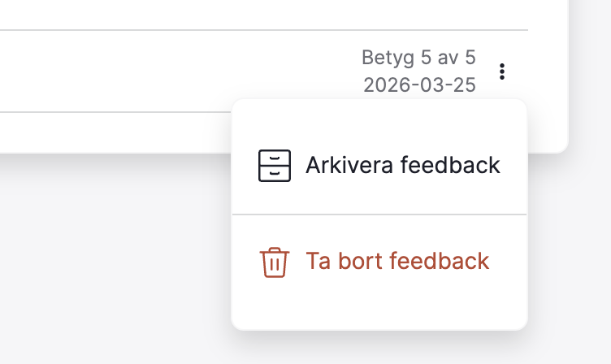This screenshot has width=611, height=364.
Task: Click the horizontal line below the feedback row
Action: (115, 112)
